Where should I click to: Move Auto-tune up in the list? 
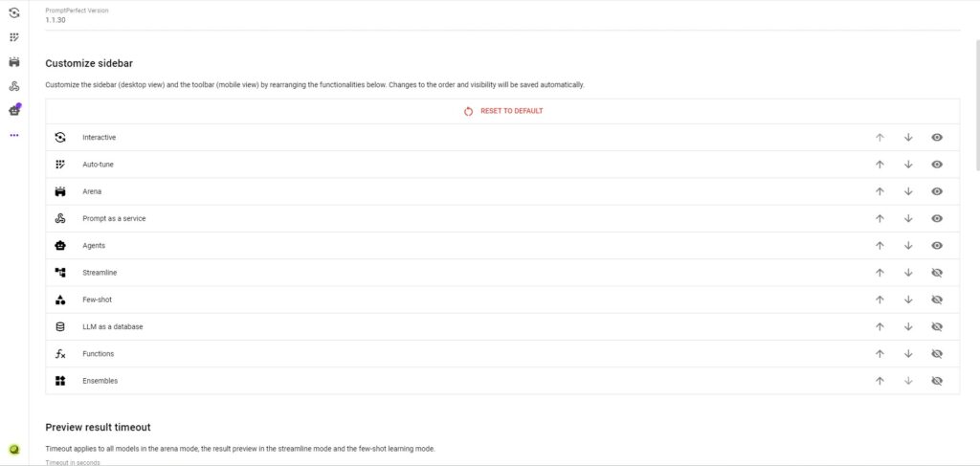click(x=880, y=165)
